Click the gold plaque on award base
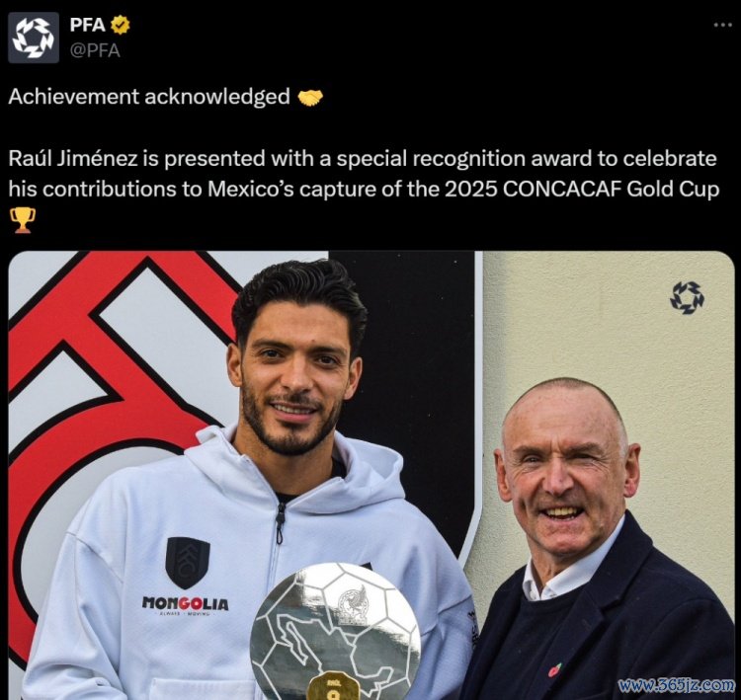 pyautogui.click(x=333, y=686)
